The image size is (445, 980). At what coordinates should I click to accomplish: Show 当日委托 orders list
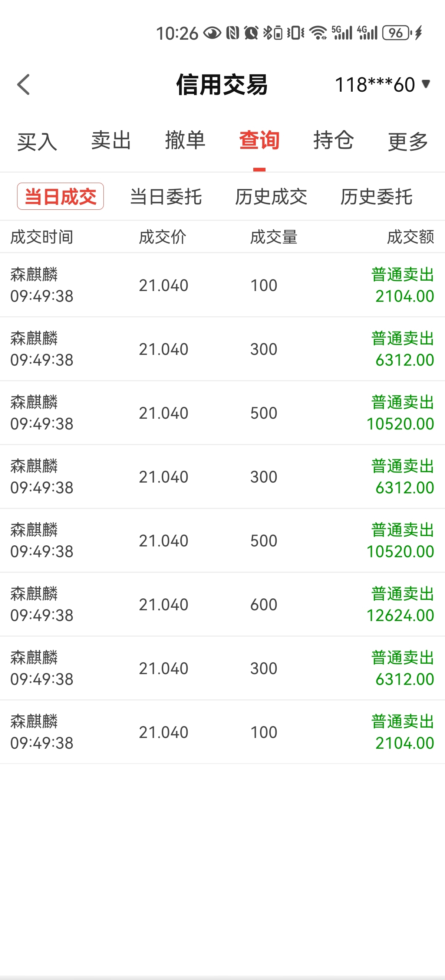(x=166, y=197)
